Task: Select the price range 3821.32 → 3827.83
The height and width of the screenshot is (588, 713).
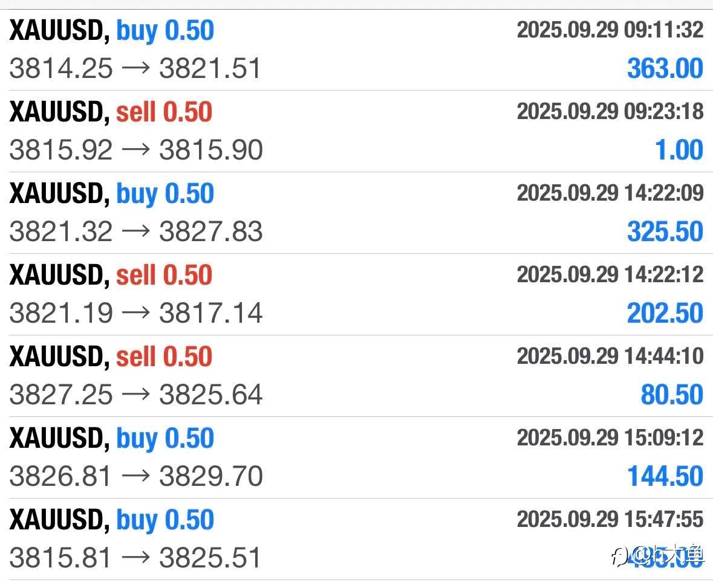Action: click(x=135, y=231)
